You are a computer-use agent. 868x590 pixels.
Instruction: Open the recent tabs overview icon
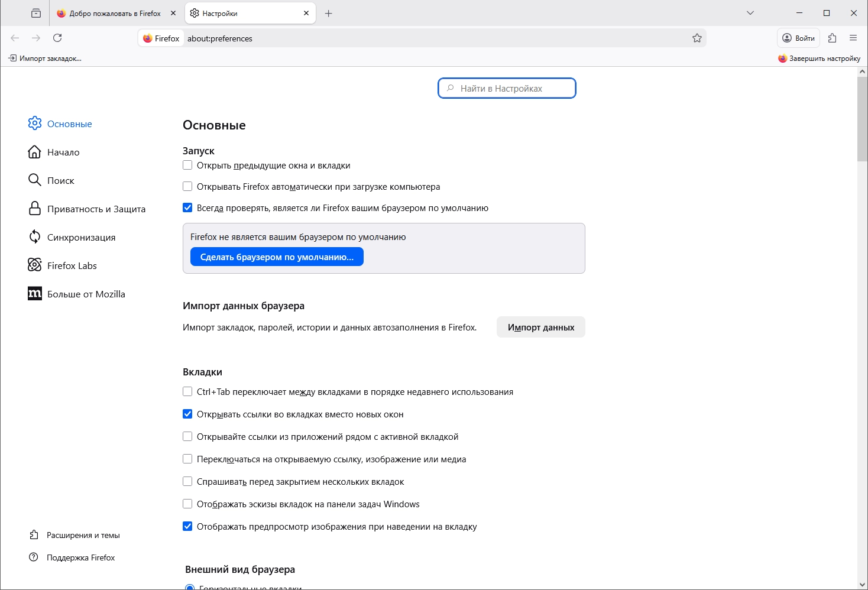pyautogui.click(x=36, y=13)
